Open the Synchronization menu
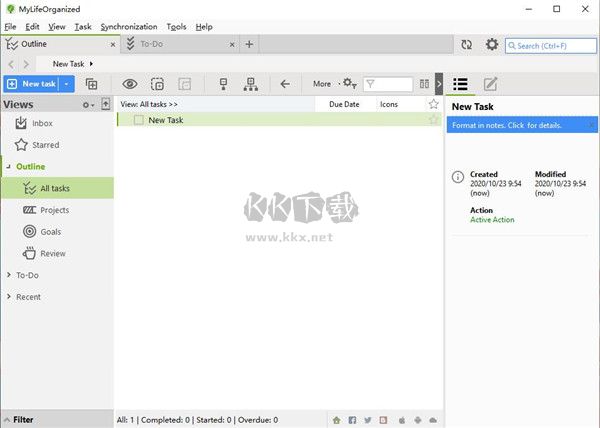Viewport: 600px width, 428px height. [x=128, y=26]
